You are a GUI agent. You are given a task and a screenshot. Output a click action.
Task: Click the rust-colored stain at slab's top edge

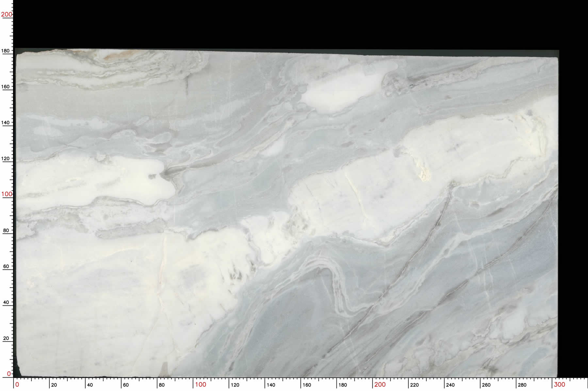coord(114,55)
